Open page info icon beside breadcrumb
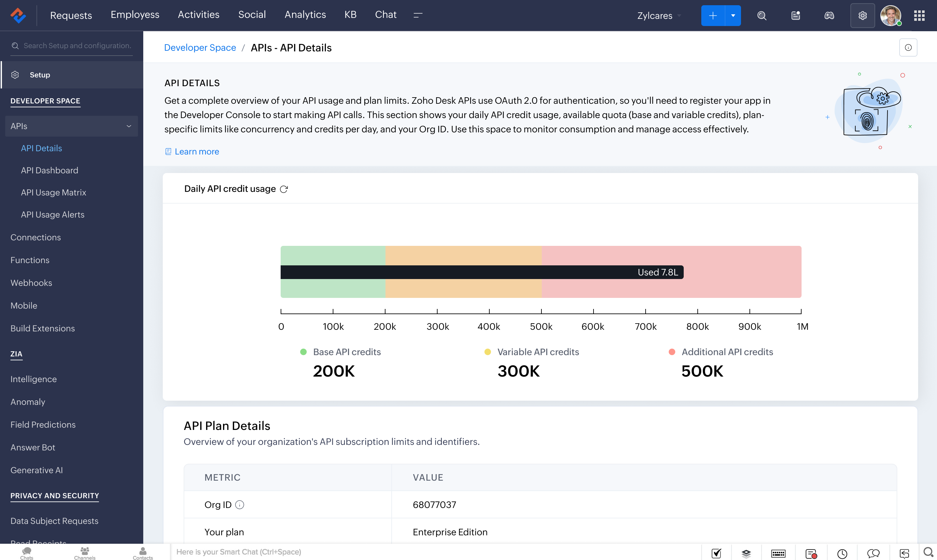The height and width of the screenshot is (560, 937). (x=908, y=47)
